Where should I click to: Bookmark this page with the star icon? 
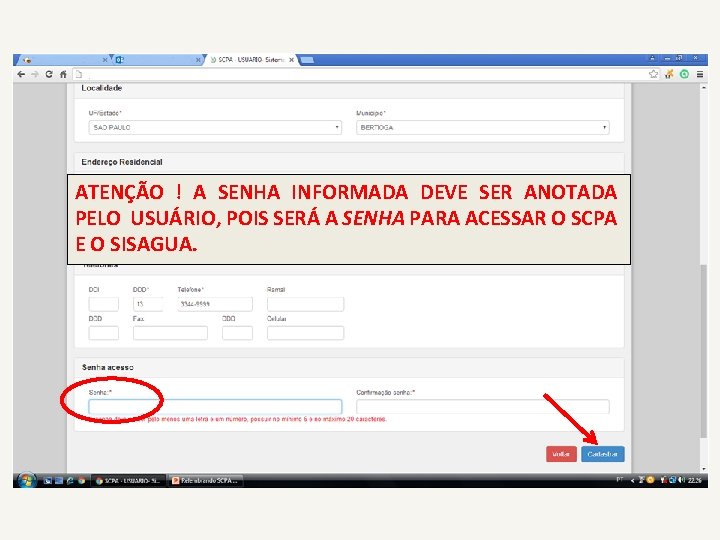[653, 74]
